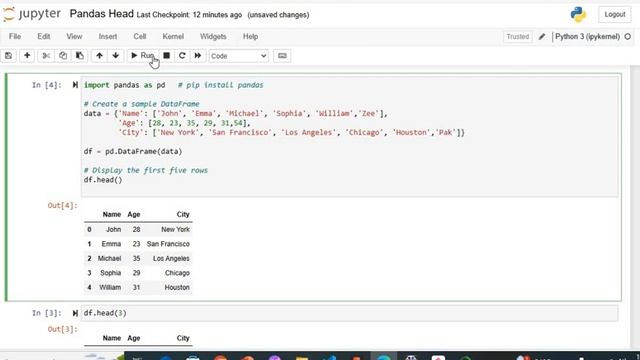This screenshot has height=360, width=640.
Task: Open the File menu
Action: point(15,37)
